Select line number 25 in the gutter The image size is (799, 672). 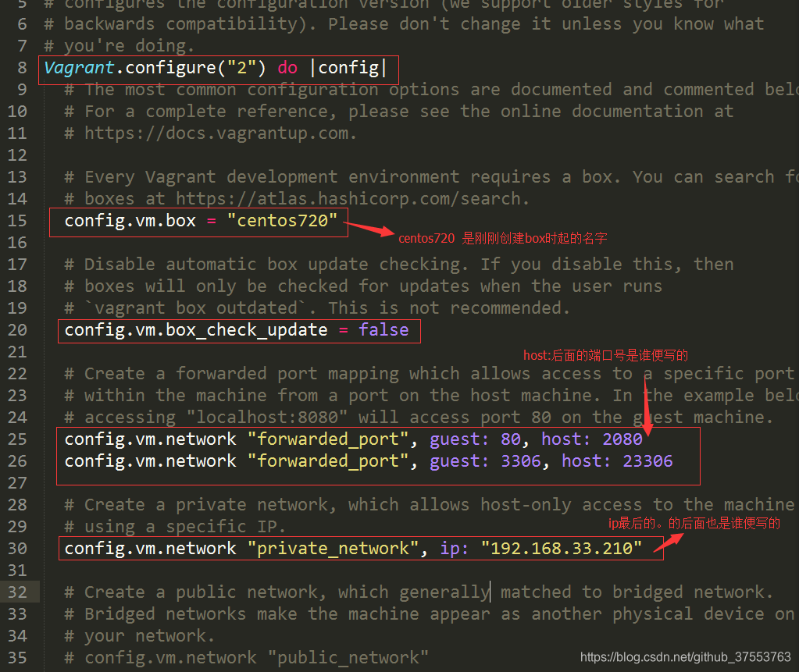pos(17,439)
